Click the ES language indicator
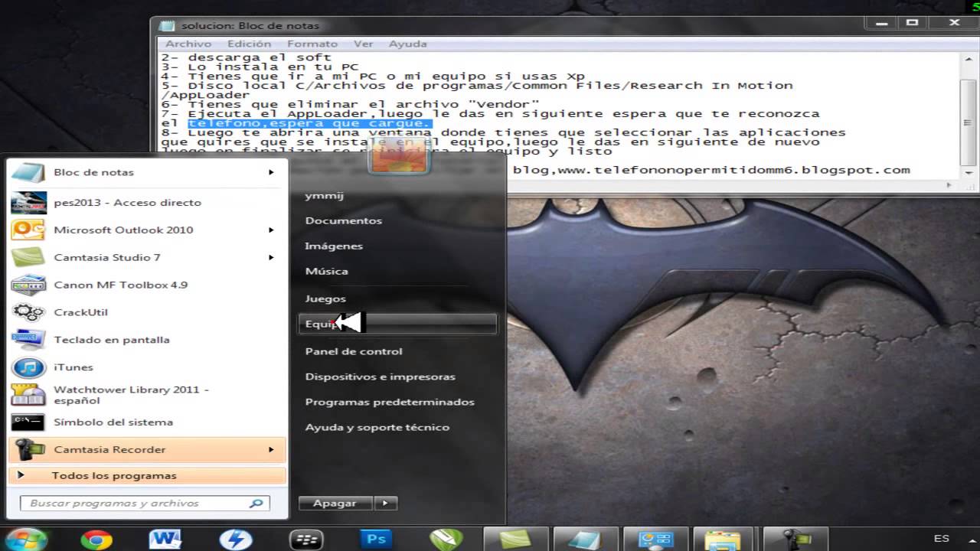 coord(942,539)
